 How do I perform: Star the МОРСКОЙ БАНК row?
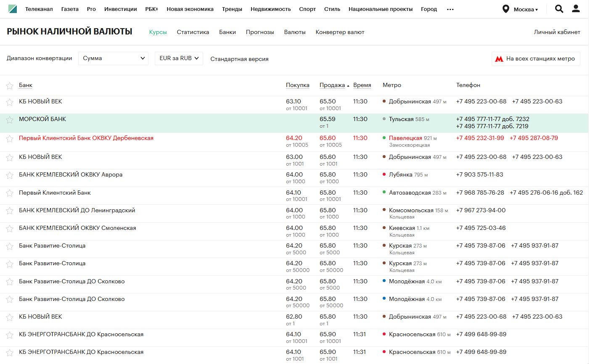(10, 120)
